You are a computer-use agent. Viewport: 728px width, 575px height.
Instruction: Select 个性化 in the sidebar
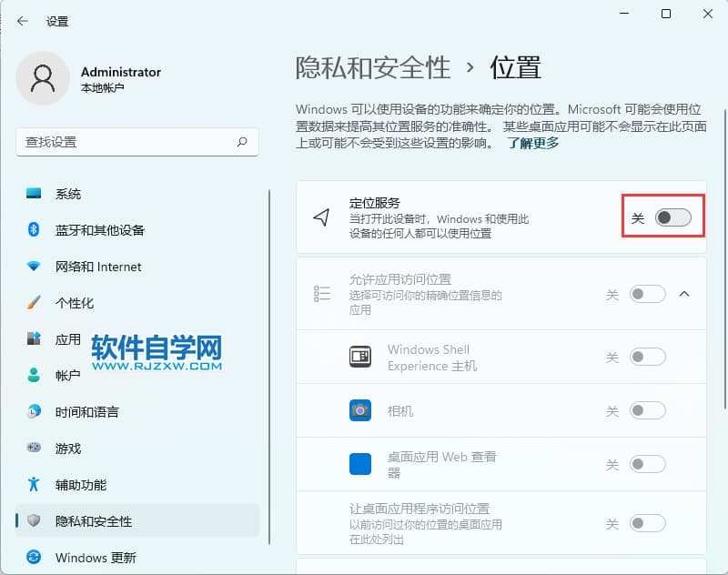point(75,303)
